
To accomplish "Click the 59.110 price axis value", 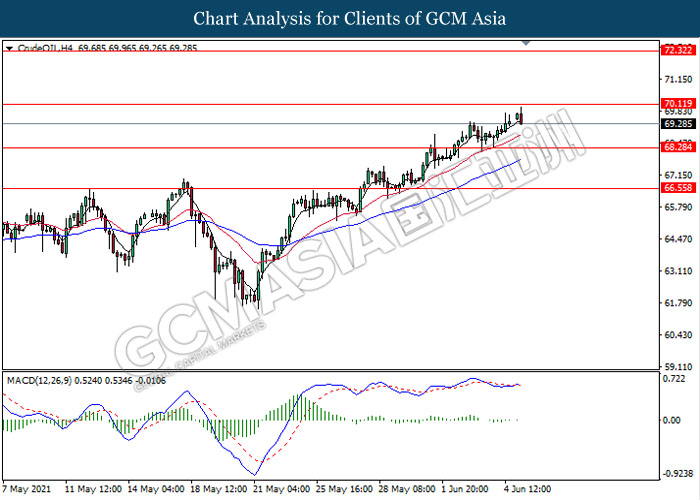I will [678, 367].
